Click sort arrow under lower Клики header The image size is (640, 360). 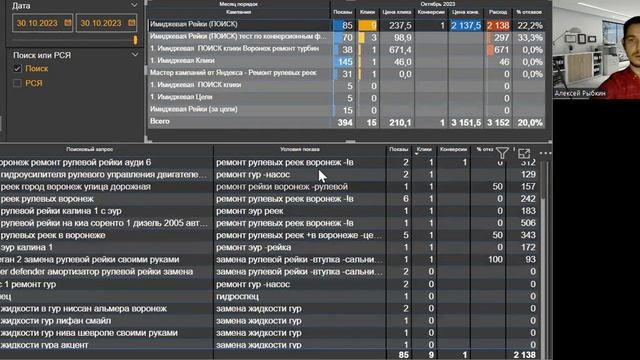[x=416, y=154]
